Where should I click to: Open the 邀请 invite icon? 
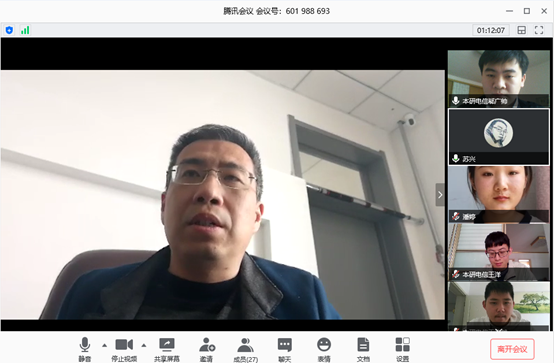point(207,349)
